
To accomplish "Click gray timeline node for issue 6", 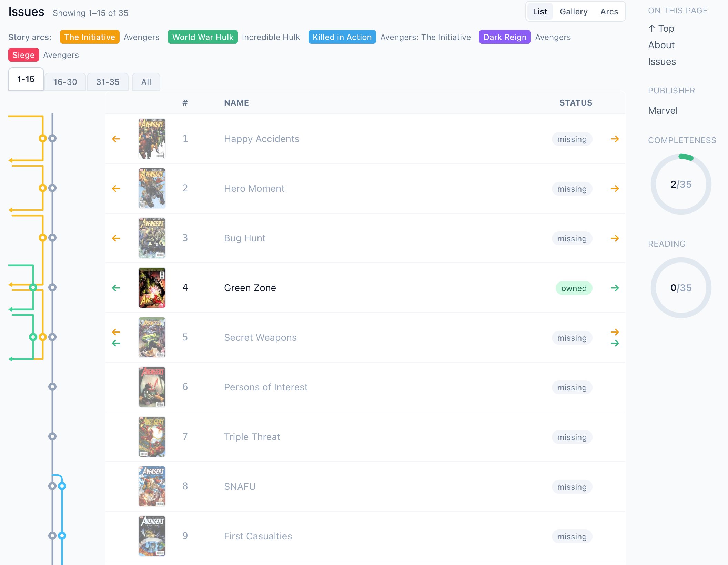I will pos(52,387).
